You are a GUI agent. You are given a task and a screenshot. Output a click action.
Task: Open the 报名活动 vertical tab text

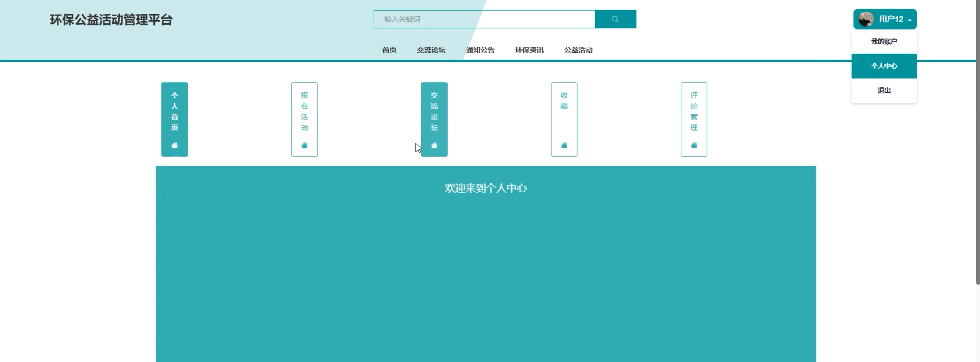click(x=304, y=111)
